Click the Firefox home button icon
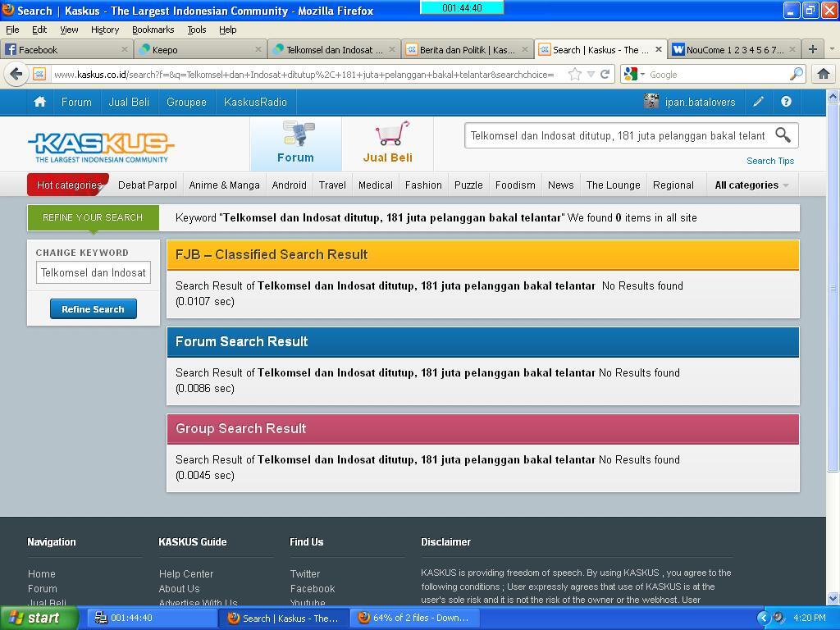840x630 pixels. pos(824,74)
